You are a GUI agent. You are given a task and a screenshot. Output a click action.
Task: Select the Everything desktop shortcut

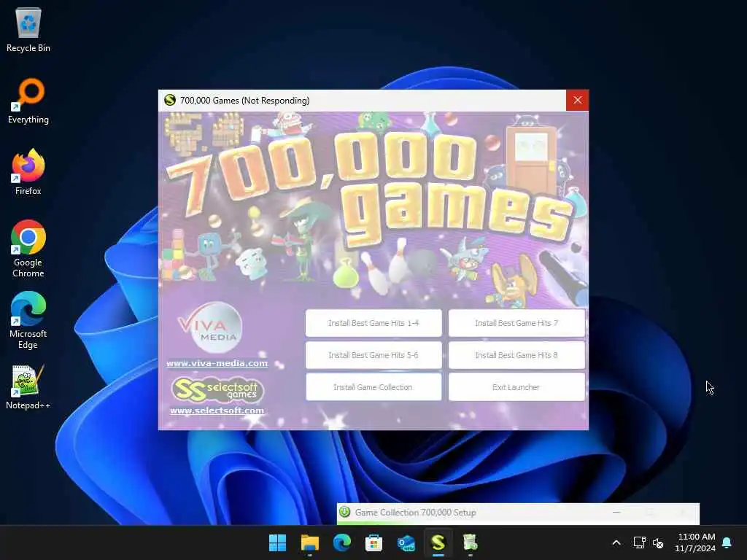click(28, 101)
